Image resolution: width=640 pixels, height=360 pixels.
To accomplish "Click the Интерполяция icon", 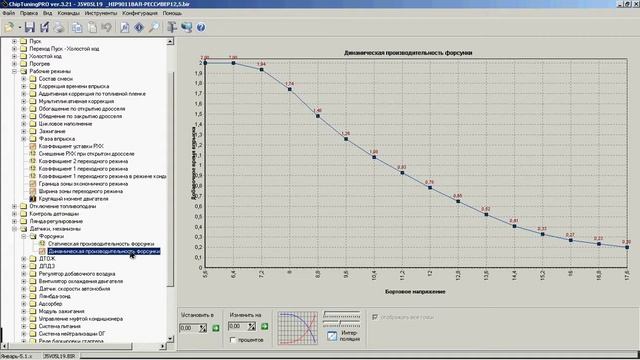I will pyautogui.click(x=332, y=336).
